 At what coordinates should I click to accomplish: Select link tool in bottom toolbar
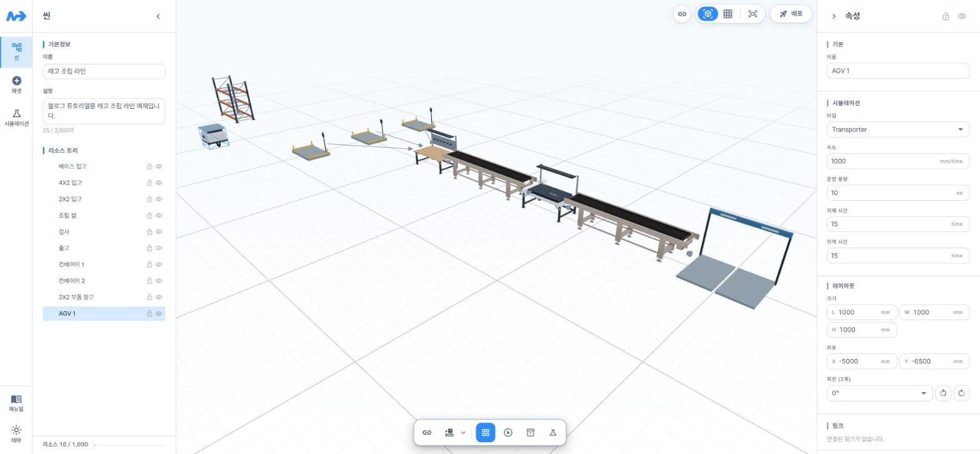point(427,433)
